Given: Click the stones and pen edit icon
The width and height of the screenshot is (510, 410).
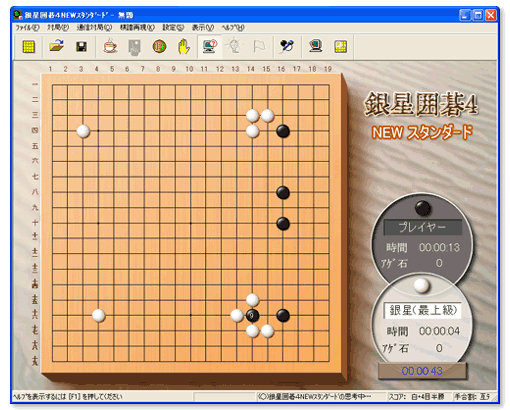Looking at the screenshot, I should (287, 46).
